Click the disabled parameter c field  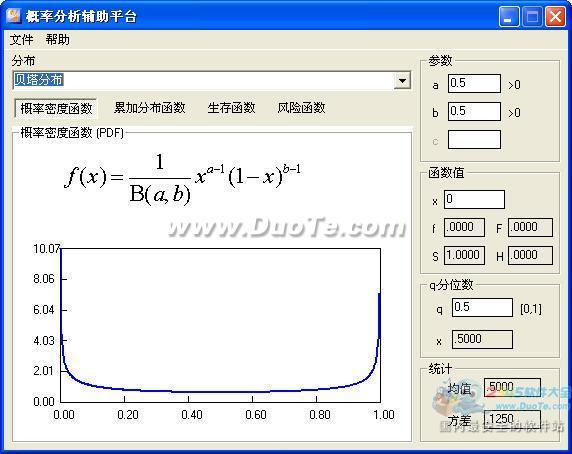click(x=474, y=139)
